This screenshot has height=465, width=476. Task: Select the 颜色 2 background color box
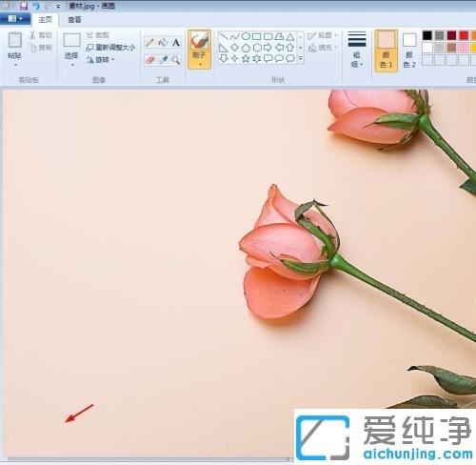(409, 51)
